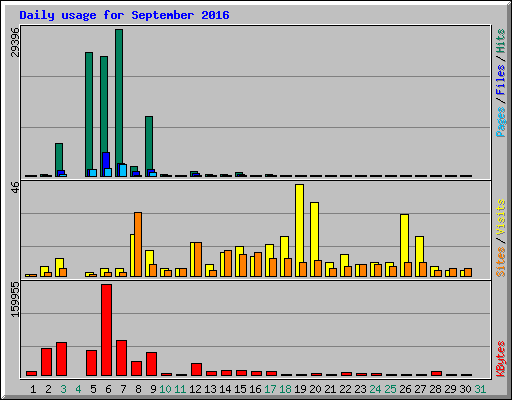Click day label 15 on the x-axis
512x400 pixels.
pos(240,389)
